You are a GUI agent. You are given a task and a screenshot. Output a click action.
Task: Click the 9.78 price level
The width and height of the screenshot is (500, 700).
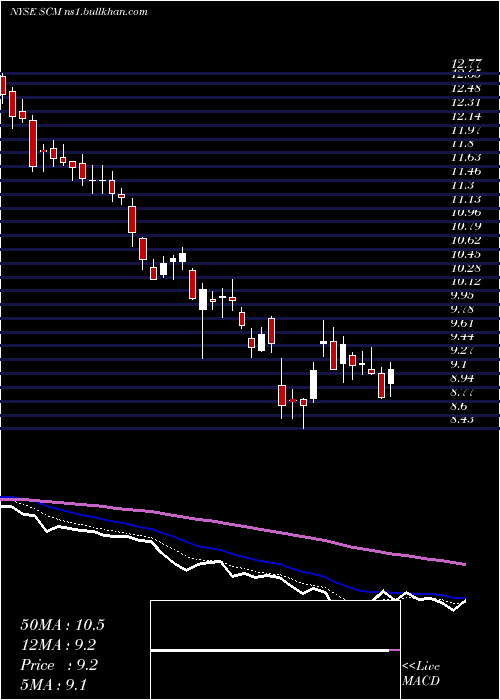tap(462, 309)
